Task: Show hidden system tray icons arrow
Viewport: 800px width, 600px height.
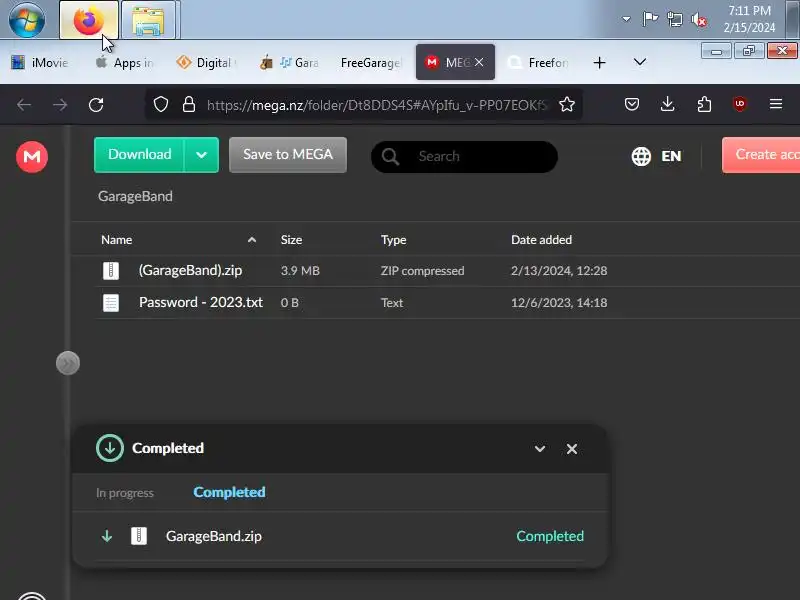Action: [626, 19]
